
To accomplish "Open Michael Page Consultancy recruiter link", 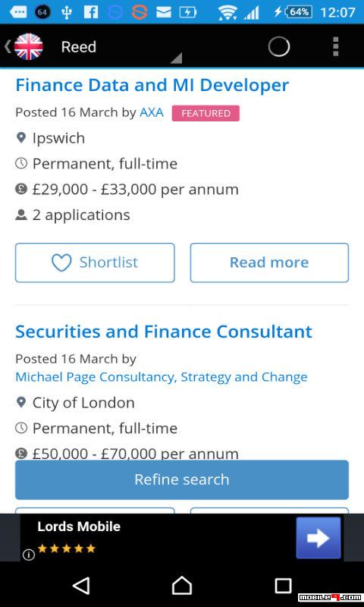I will click(162, 377).
